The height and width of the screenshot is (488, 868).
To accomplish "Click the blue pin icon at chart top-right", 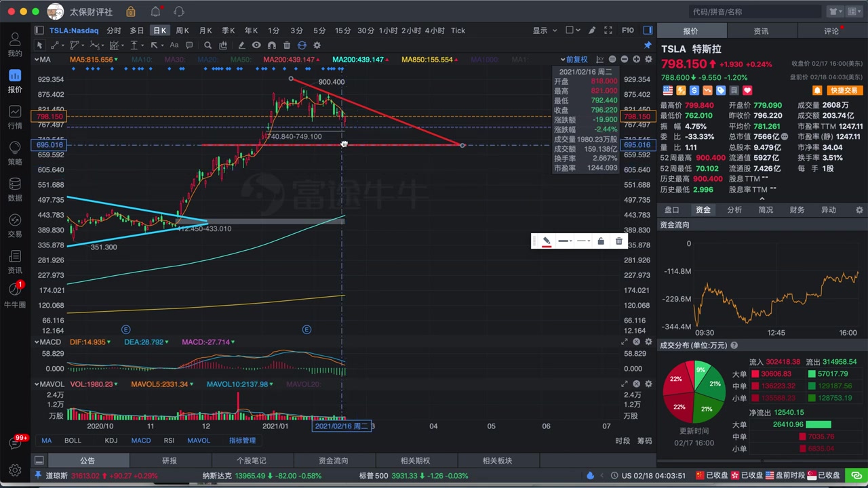I will click(x=648, y=45).
